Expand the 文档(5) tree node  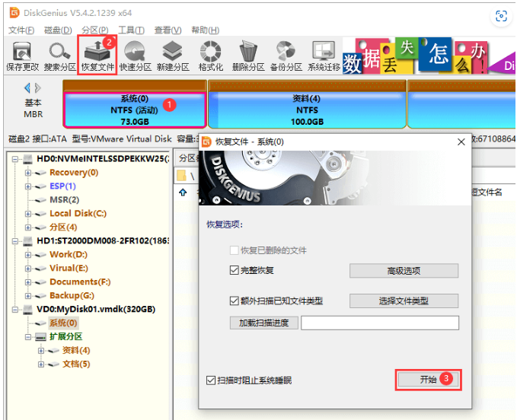click(41, 364)
